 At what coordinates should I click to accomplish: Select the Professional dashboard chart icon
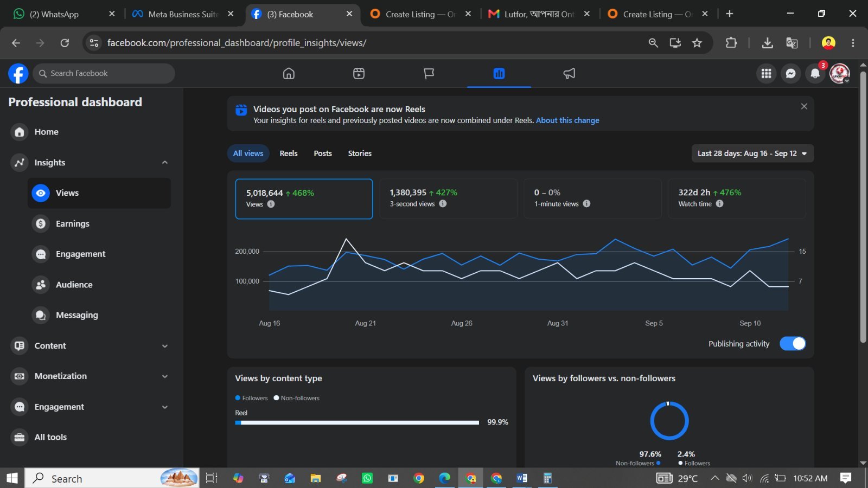[x=499, y=74]
